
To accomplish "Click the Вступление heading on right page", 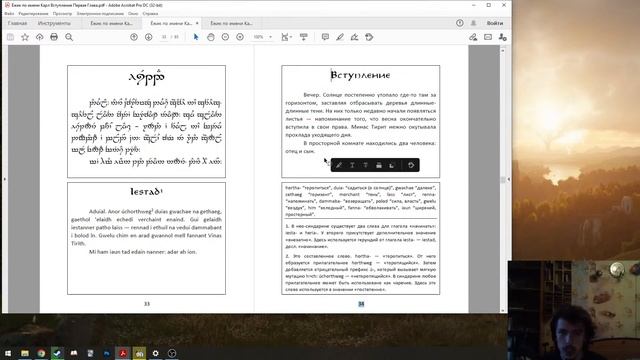I will click(360, 75).
